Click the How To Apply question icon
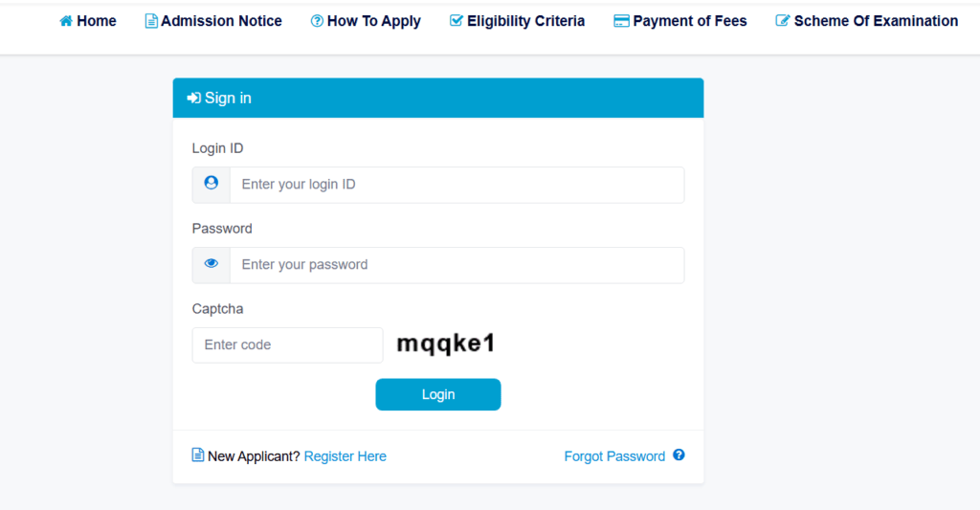The width and height of the screenshot is (980, 510). click(x=317, y=21)
